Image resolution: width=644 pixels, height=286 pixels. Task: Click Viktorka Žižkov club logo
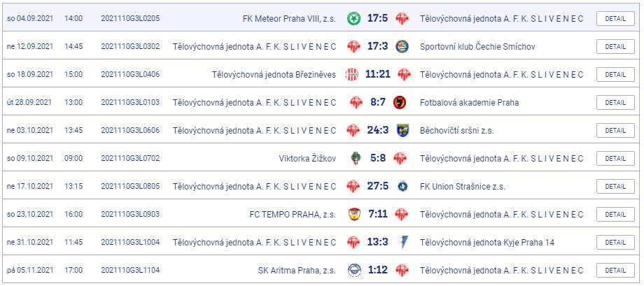[x=356, y=158]
